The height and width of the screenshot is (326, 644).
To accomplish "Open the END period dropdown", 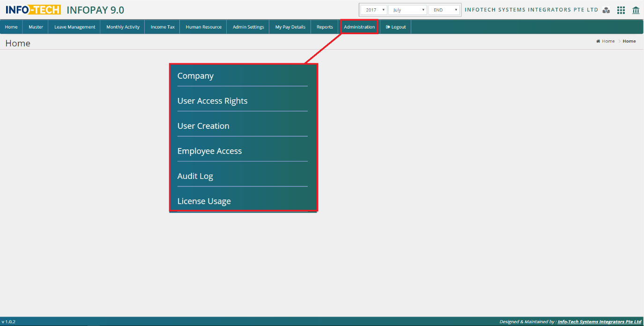I will click(x=444, y=10).
